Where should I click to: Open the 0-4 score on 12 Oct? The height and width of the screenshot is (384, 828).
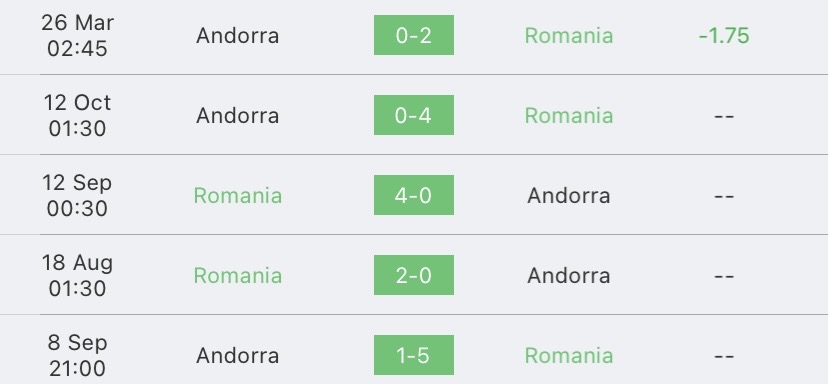coord(413,115)
